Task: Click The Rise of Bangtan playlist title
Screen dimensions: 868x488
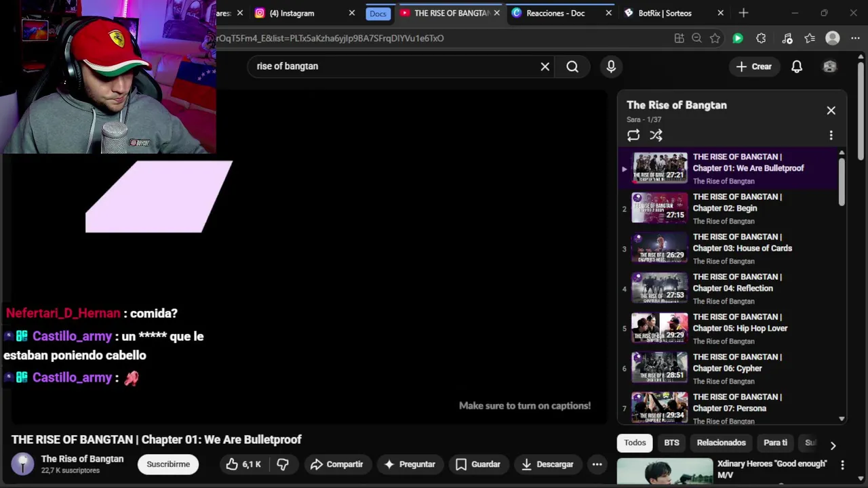Action: (677, 105)
